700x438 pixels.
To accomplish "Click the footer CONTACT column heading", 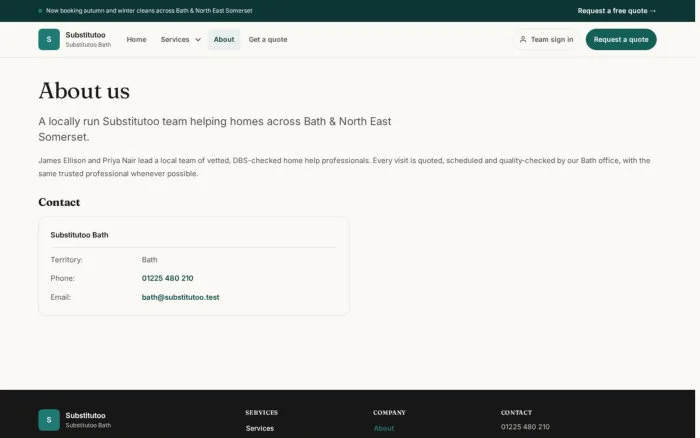I will pyautogui.click(x=516, y=413).
